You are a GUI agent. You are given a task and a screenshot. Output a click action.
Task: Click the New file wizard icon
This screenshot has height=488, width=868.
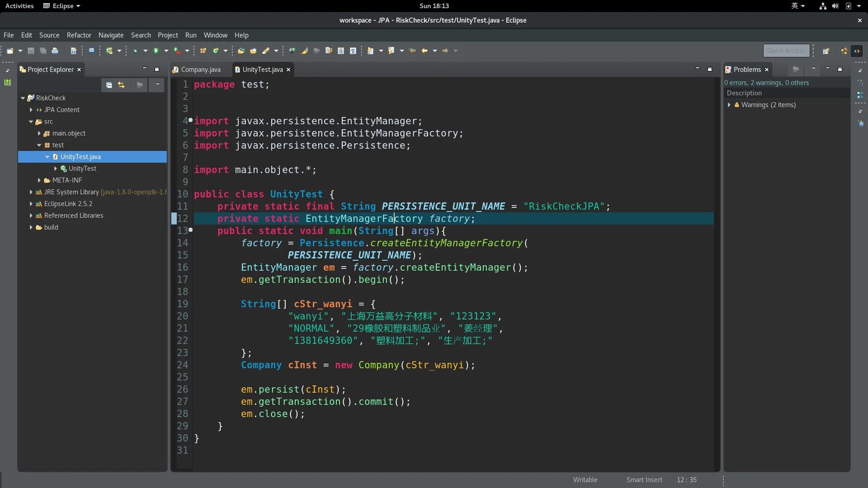(x=10, y=51)
